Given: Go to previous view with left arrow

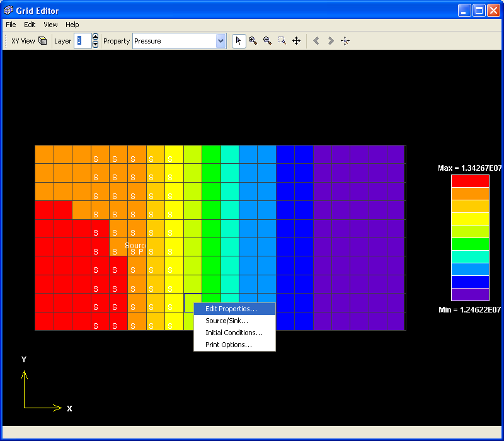Looking at the screenshot, I should click(316, 41).
